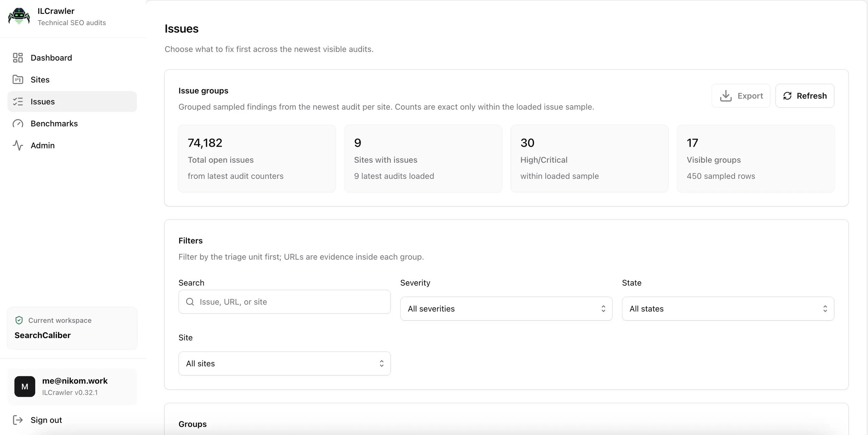Viewport: 868px width, 435px height.
Task: Open the All states dropdown
Action: click(728, 309)
